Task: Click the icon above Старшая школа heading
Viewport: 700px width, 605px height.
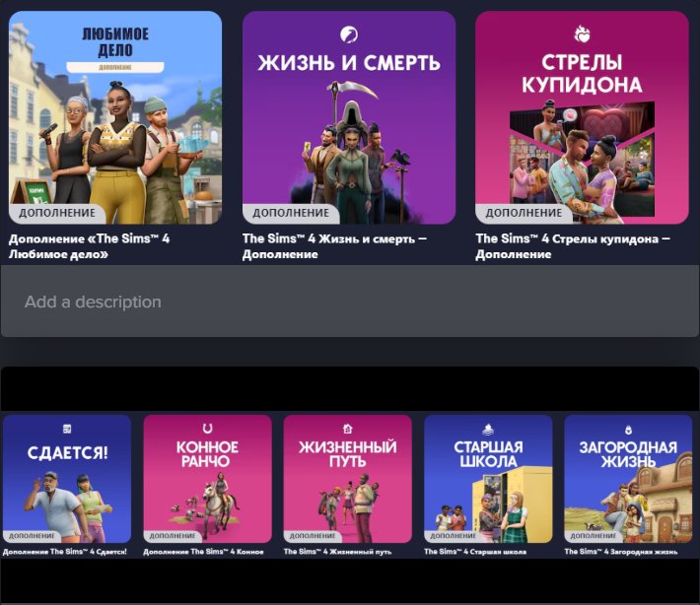Action: (x=488, y=430)
